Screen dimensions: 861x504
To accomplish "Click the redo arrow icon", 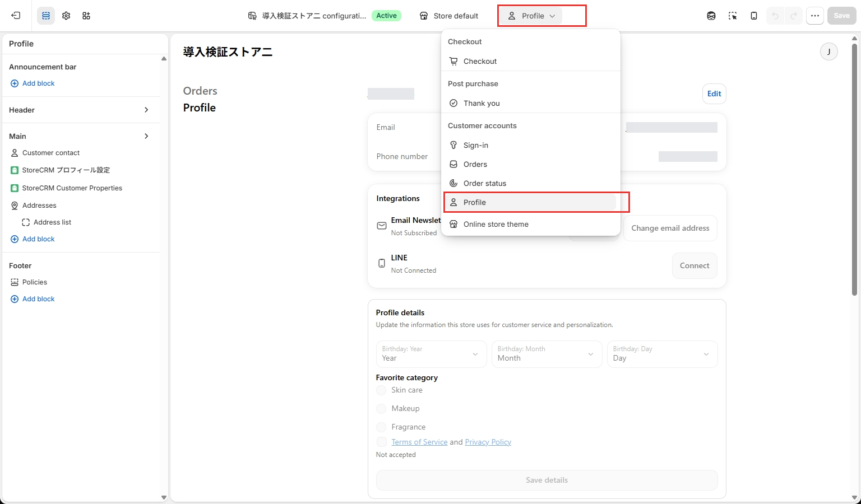I will (794, 16).
